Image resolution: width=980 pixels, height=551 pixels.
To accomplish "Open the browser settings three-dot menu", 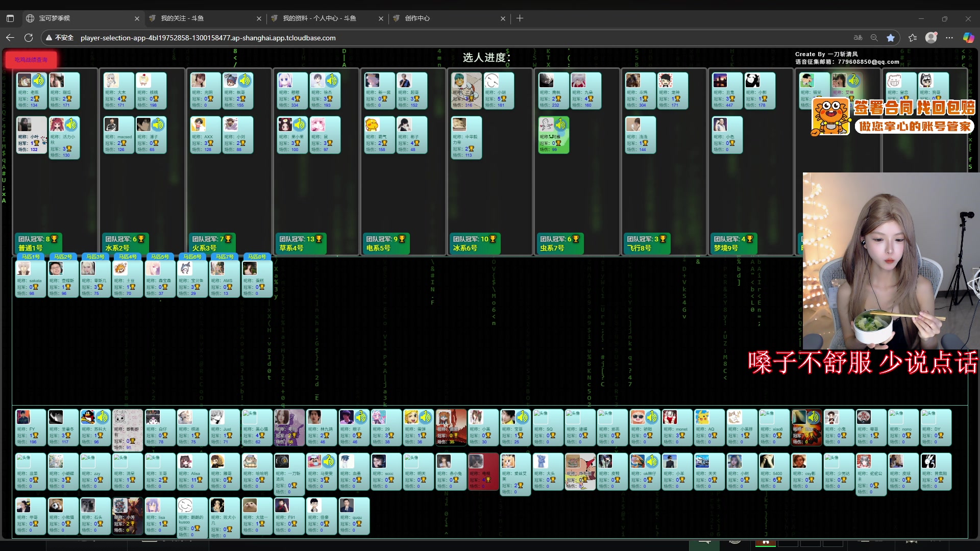I will 949,38.
